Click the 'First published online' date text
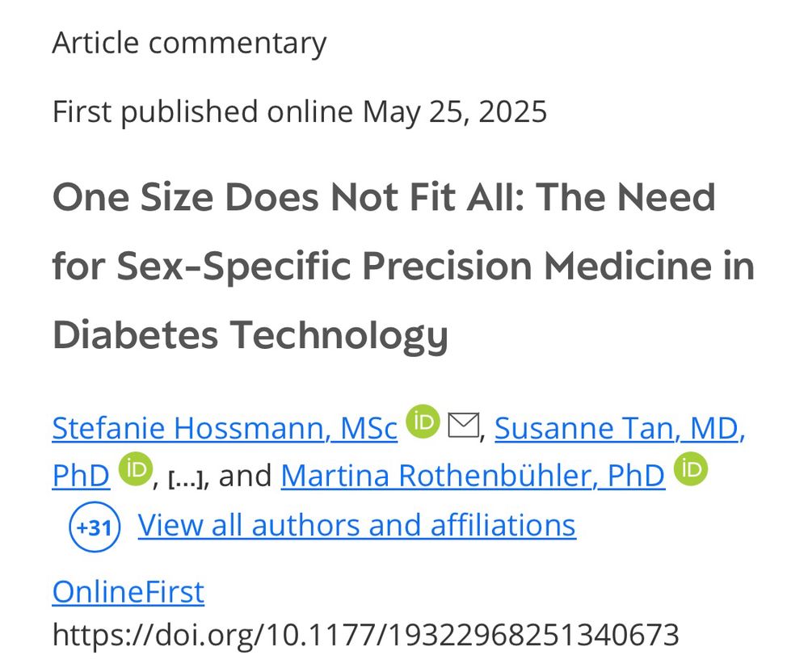 [x=202, y=111]
